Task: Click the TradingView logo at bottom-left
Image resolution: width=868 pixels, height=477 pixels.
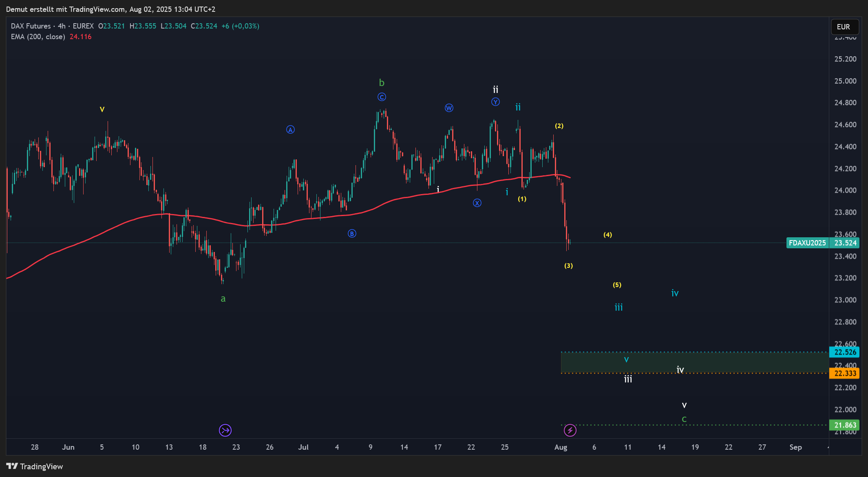Action: 35,466
